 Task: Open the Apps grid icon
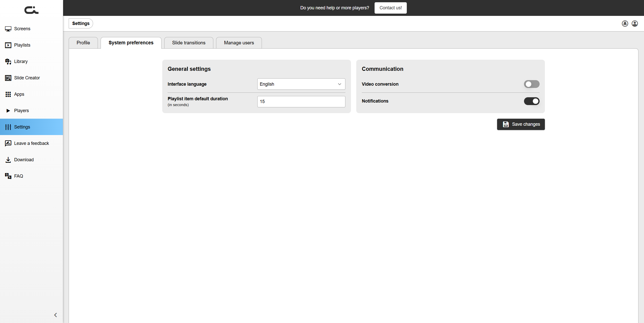click(x=8, y=94)
